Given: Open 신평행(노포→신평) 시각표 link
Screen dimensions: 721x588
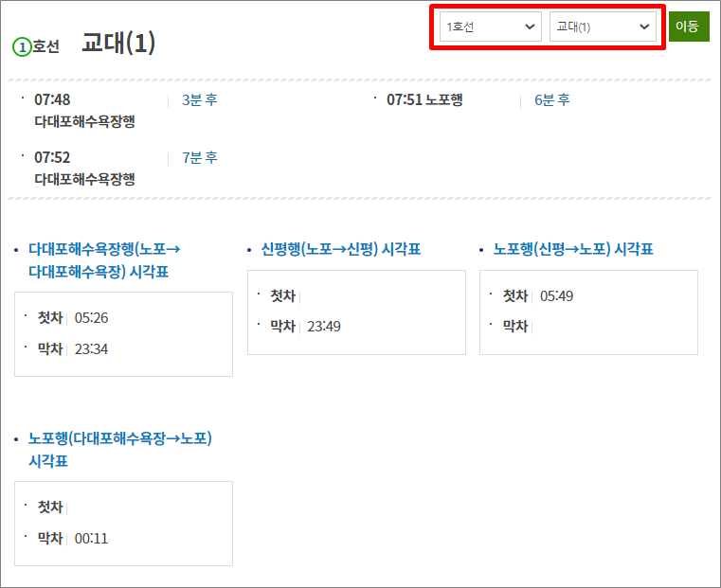Looking at the screenshot, I should tap(341, 249).
